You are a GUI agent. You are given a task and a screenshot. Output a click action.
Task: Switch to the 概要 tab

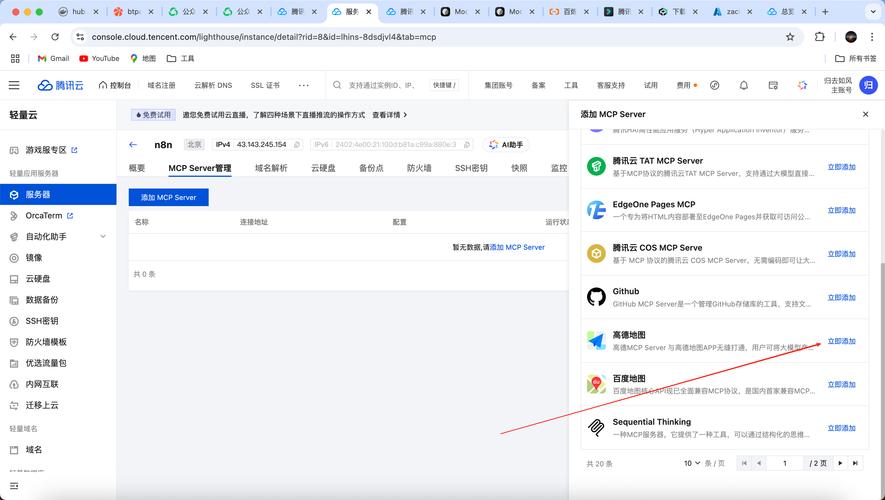coord(137,168)
